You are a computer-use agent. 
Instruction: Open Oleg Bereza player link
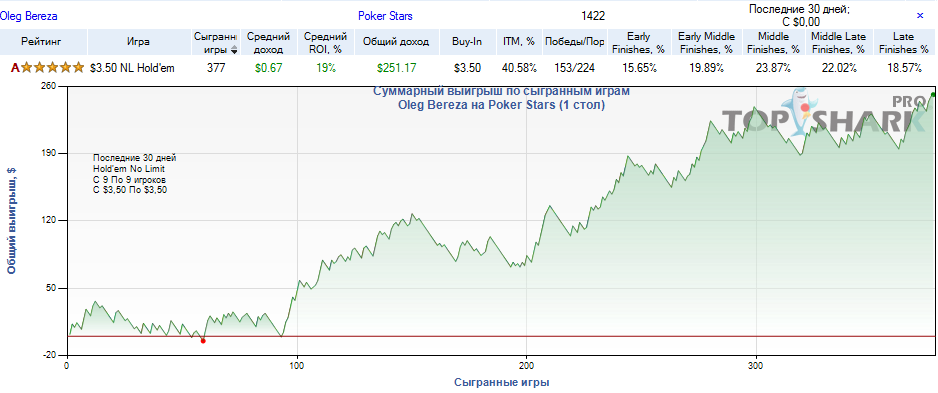(29, 17)
